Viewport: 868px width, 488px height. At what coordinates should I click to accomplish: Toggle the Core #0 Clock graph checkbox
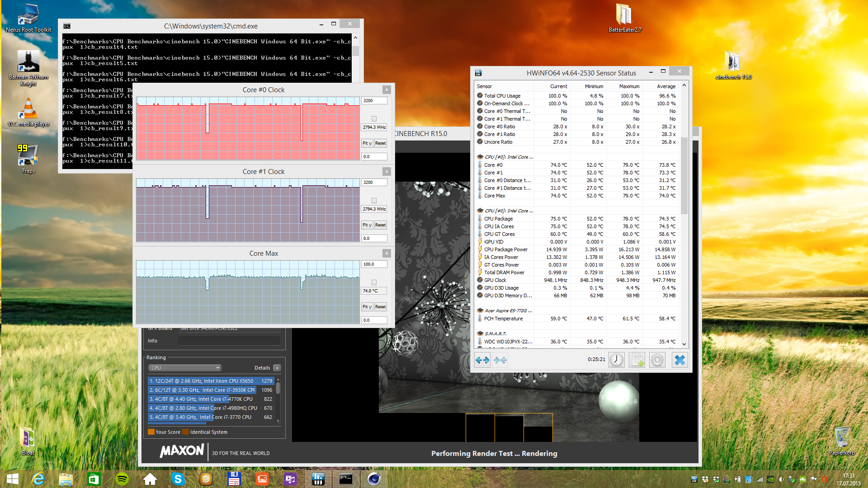pos(374,119)
